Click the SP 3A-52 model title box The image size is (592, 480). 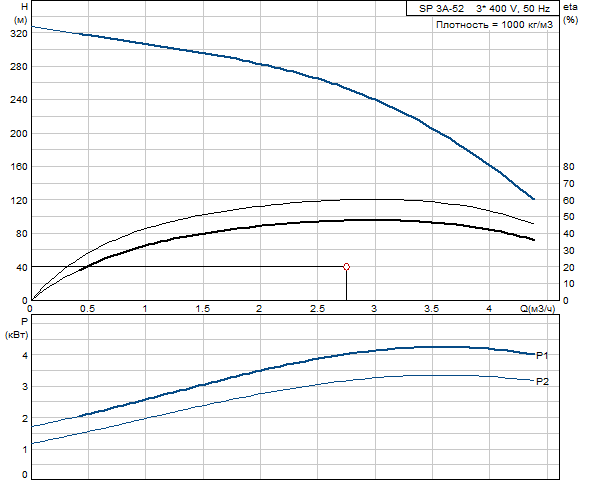(x=483, y=8)
